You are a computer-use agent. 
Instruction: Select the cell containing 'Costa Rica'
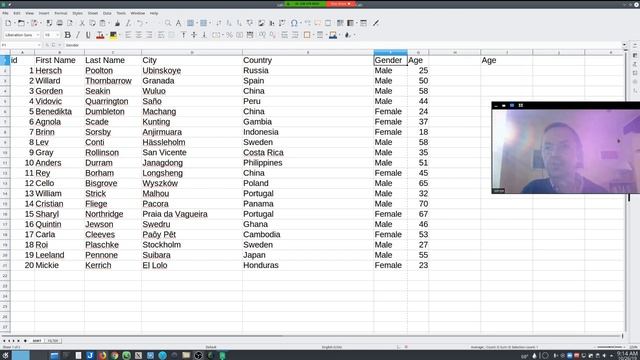coord(308,153)
